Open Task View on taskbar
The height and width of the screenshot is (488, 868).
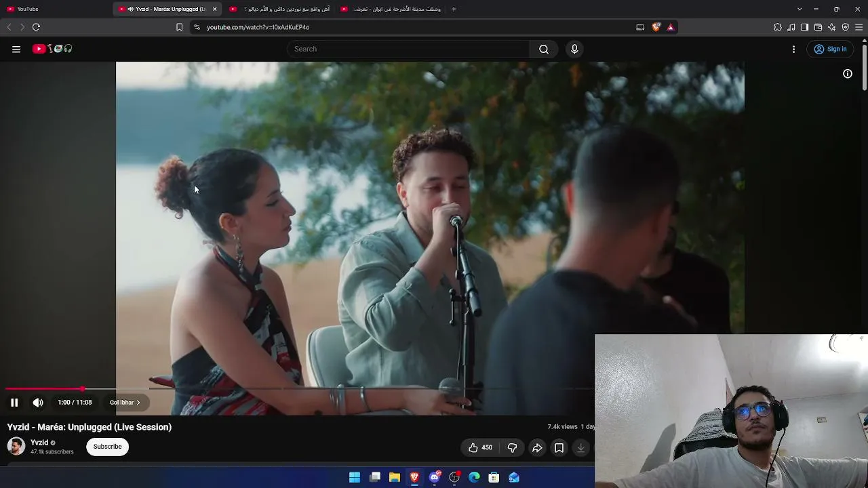pos(375,478)
